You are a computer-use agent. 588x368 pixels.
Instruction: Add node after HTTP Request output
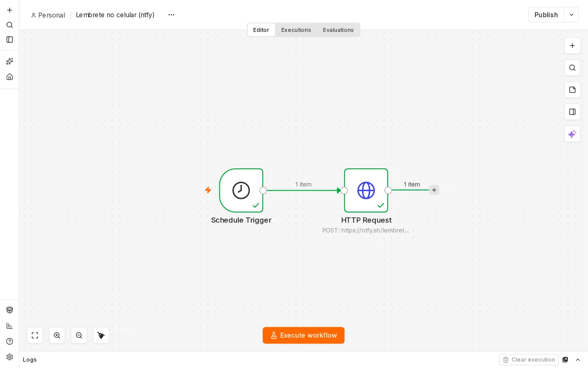(434, 190)
